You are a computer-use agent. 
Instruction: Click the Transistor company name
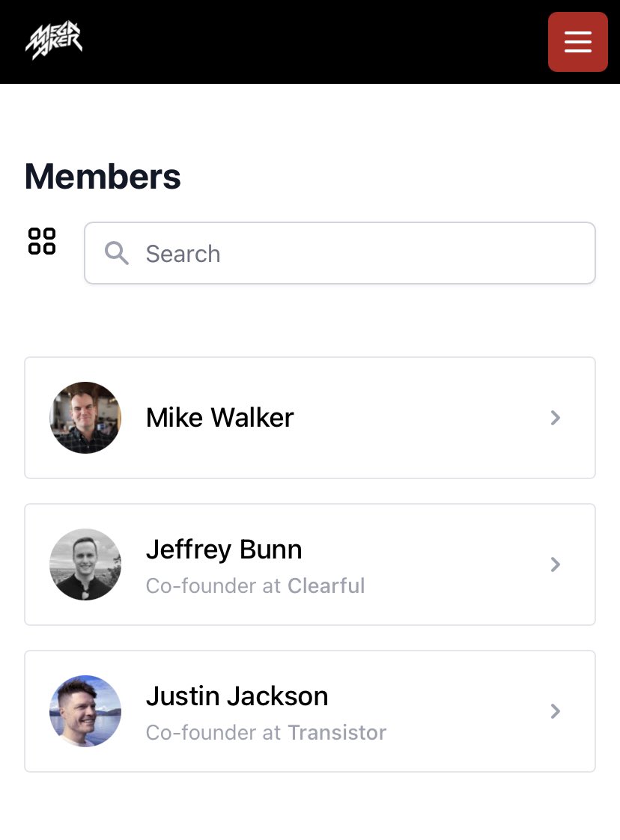pos(337,732)
